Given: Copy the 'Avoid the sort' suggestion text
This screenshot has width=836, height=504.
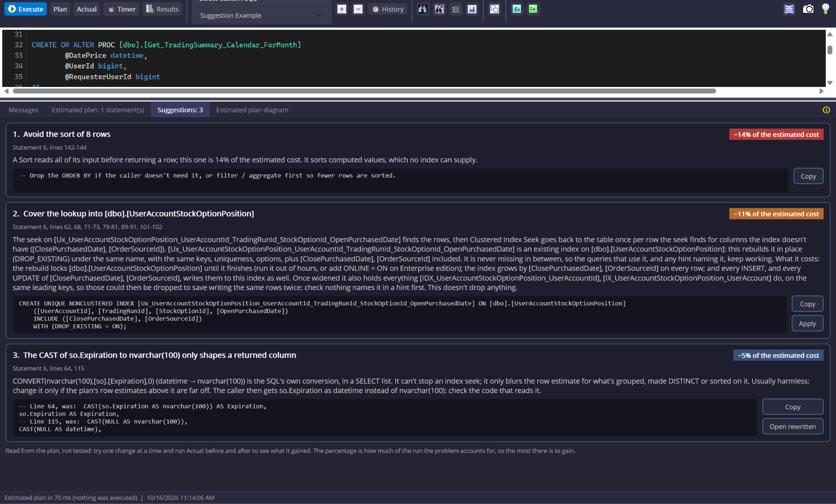Looking at the screenshot, I should [x=808, y=176].
